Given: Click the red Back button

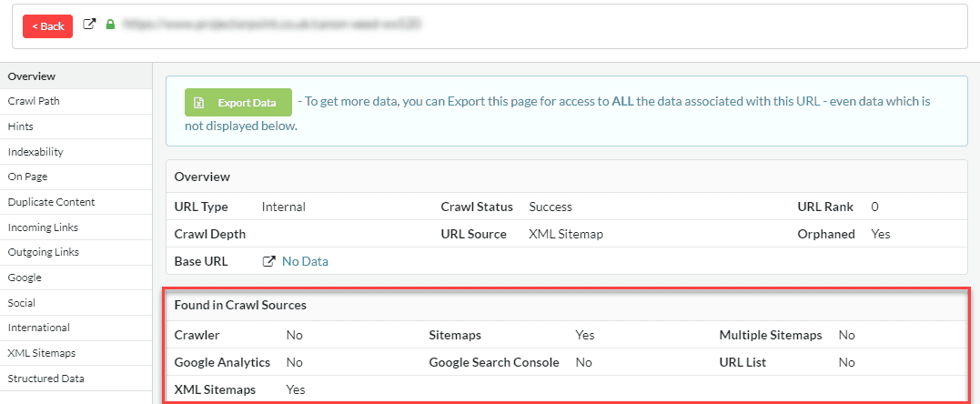Looking at the screenshot, I should [47, 25].
